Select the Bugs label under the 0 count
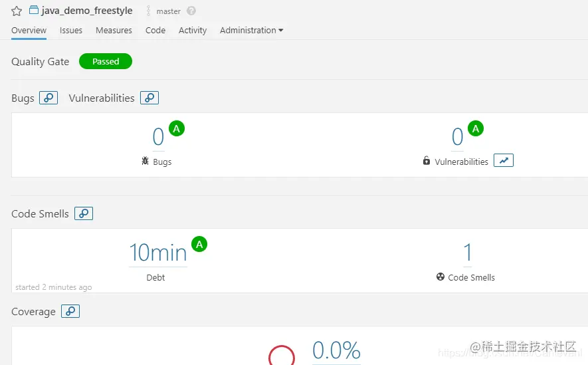588x365 pixels. coord(162,162)
